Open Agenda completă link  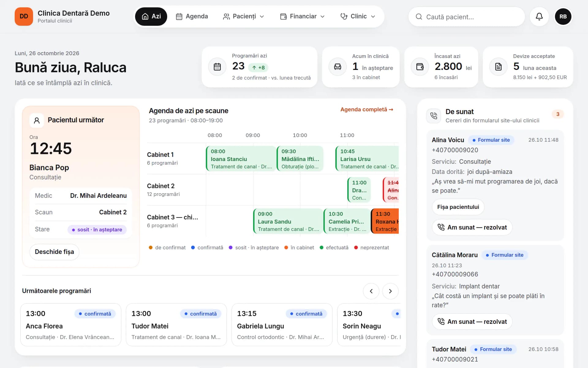(x=367, y=109)
